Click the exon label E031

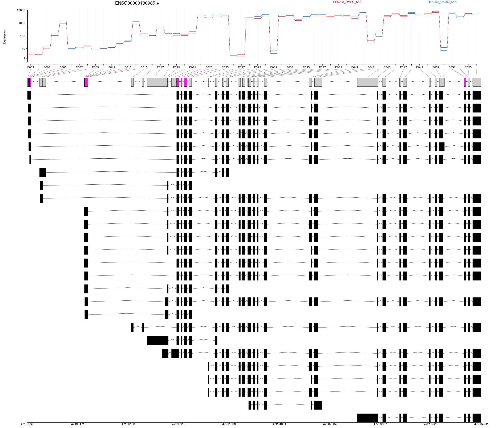click(274, 67)
